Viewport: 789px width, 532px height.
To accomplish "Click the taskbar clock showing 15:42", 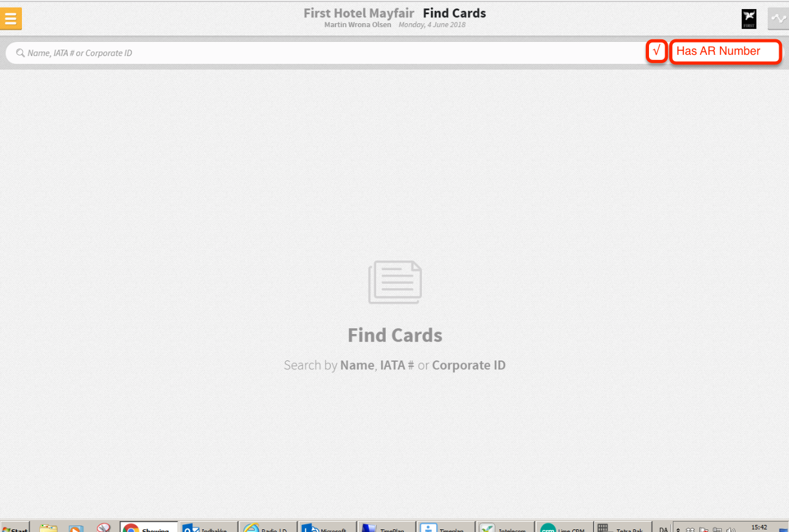I will (x=759, y=527).
